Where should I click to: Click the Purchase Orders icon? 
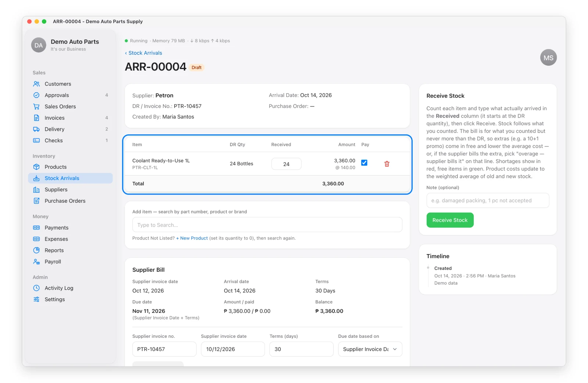point(36,201)
